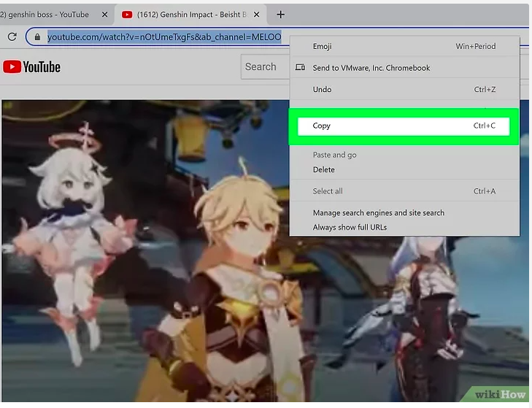Select the Genshin Impact - Beisht tab
This screenshot has width=532, height=408.
(x=191, y=15)
